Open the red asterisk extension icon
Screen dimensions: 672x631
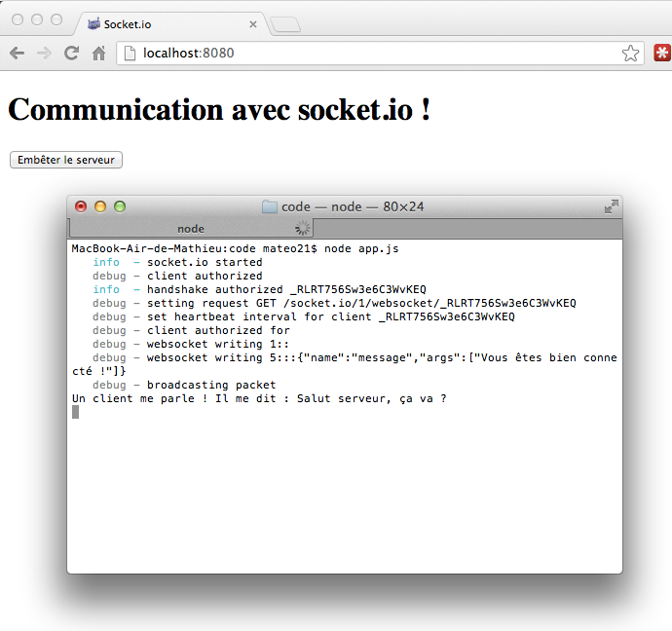point(662,53)
